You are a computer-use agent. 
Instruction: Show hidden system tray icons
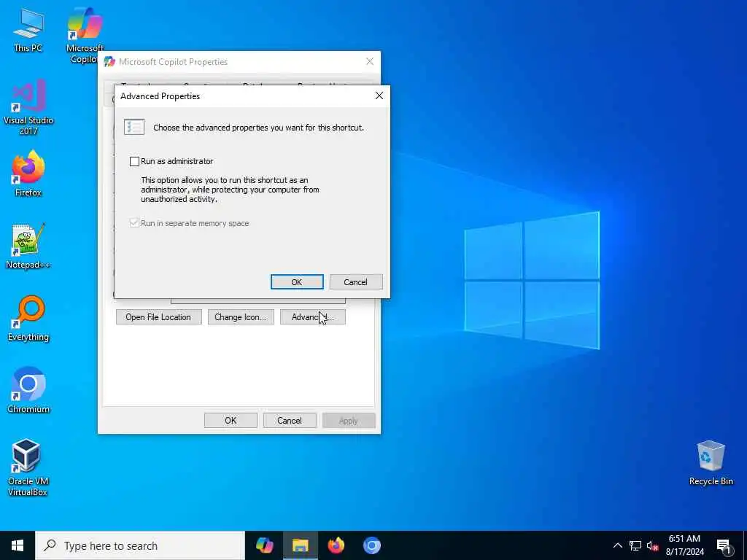click(x=617, y=545)
